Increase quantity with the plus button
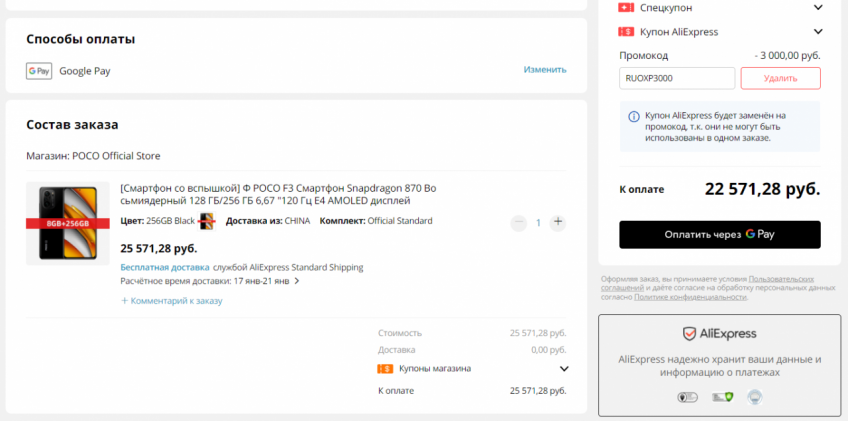 [558, 222]
